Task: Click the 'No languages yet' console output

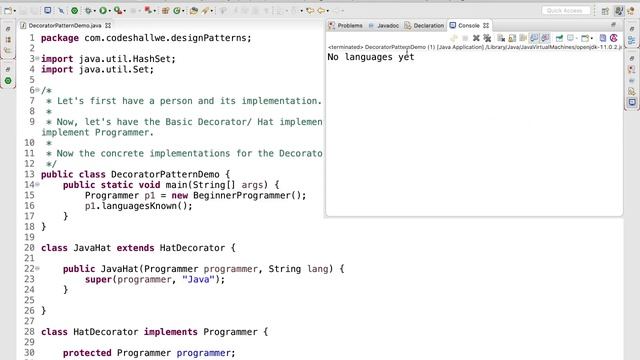Action: pos(371,57)
